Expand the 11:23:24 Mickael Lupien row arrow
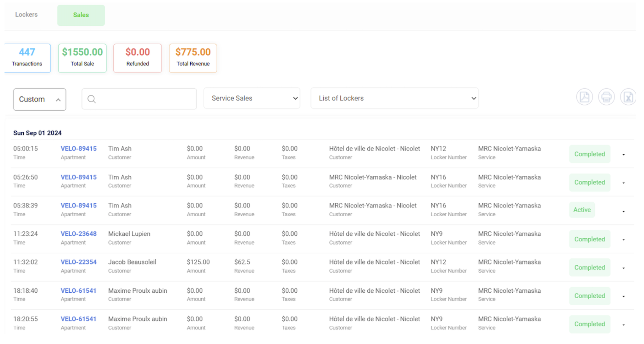This screenshot has width=644, height=344. coord(624,240)
